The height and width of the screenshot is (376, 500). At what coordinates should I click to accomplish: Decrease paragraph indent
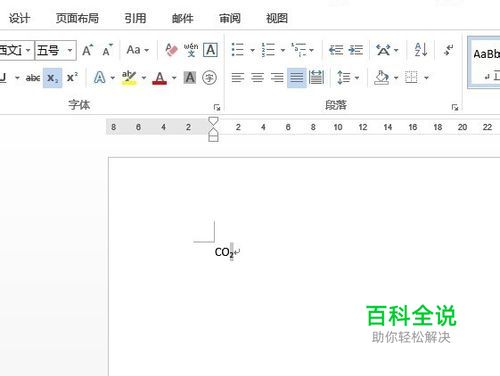(336, 50)
